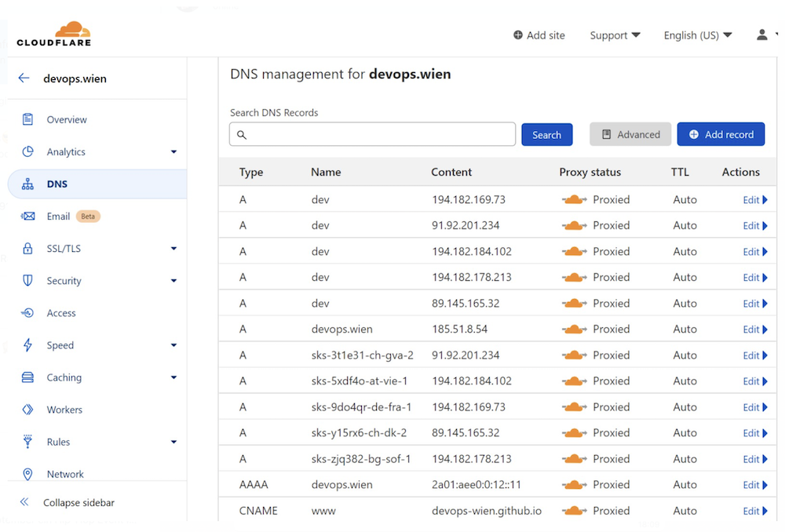The width and height of the screenshot is (785, 532).
Task: Click the Network location pin icon
Action: click(x=27, y=474)
